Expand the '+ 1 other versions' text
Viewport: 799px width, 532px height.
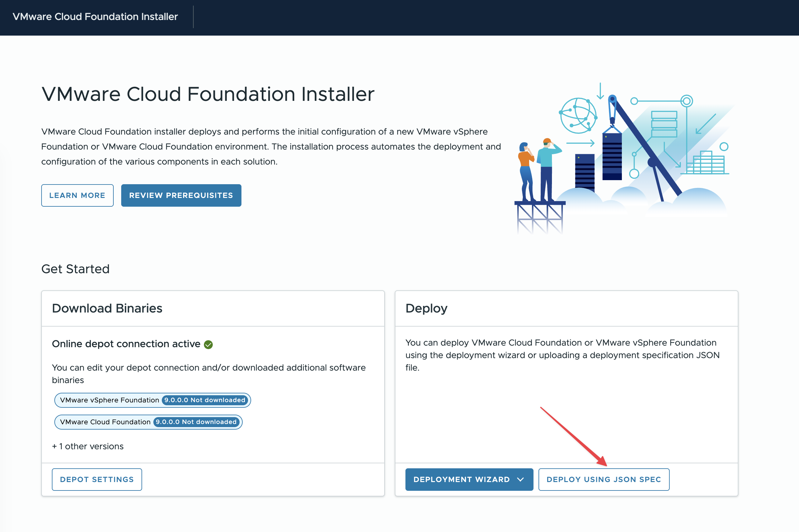(x=87, y=446)
